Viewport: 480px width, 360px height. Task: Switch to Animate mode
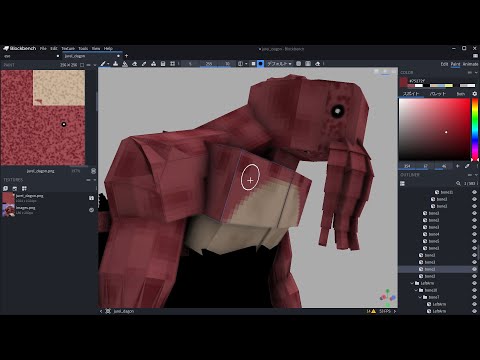[470, 64]
